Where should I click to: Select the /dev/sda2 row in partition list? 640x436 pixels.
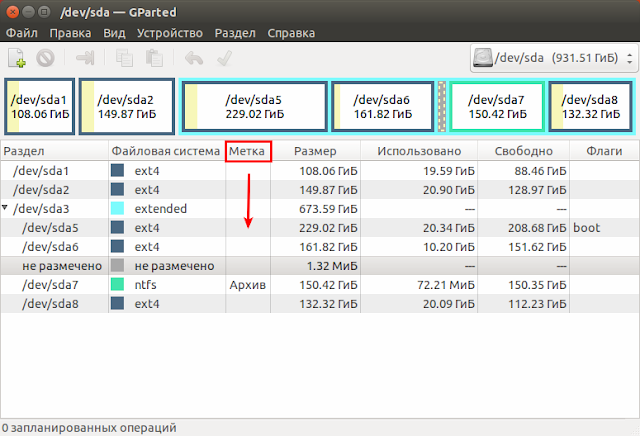(x=320, y=190)
